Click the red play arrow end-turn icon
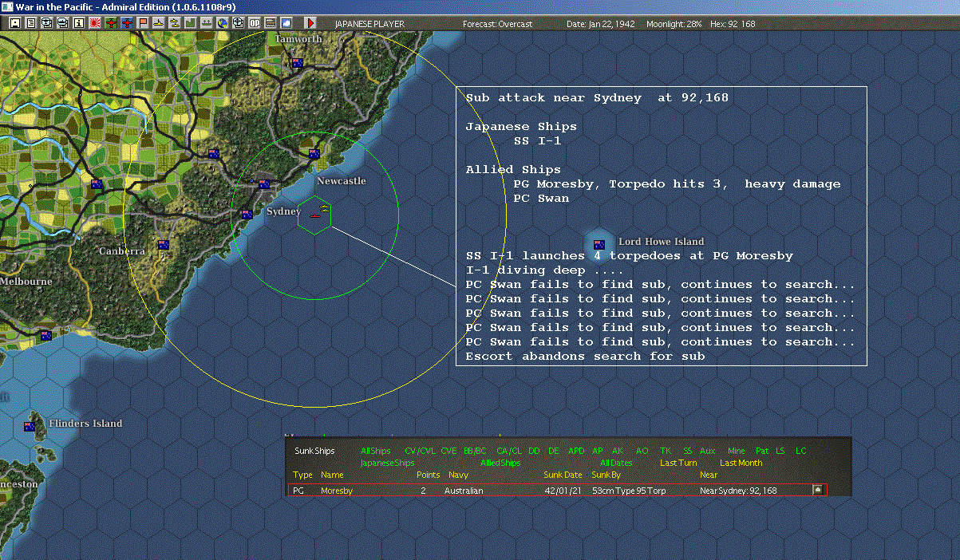 coord(310,23)
